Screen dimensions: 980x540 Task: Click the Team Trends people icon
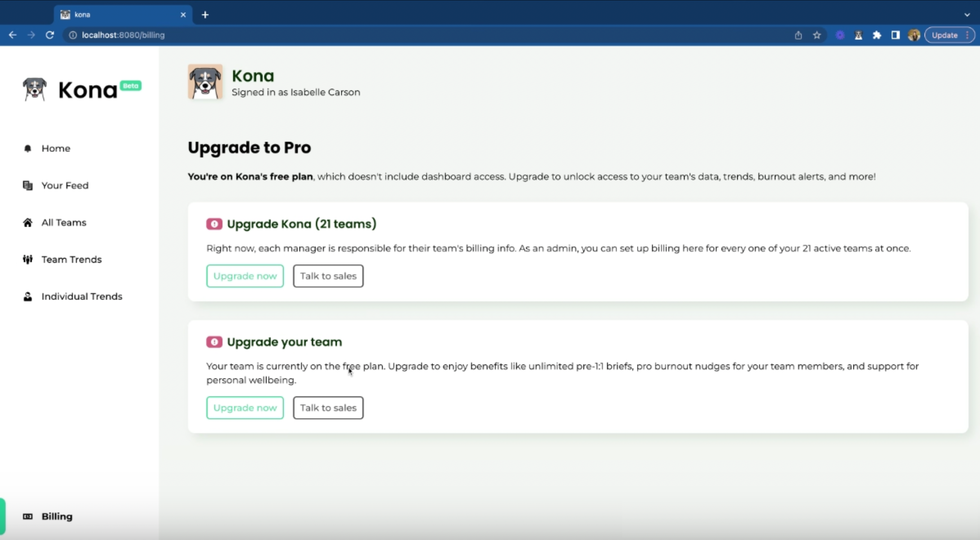click(28, 260)
